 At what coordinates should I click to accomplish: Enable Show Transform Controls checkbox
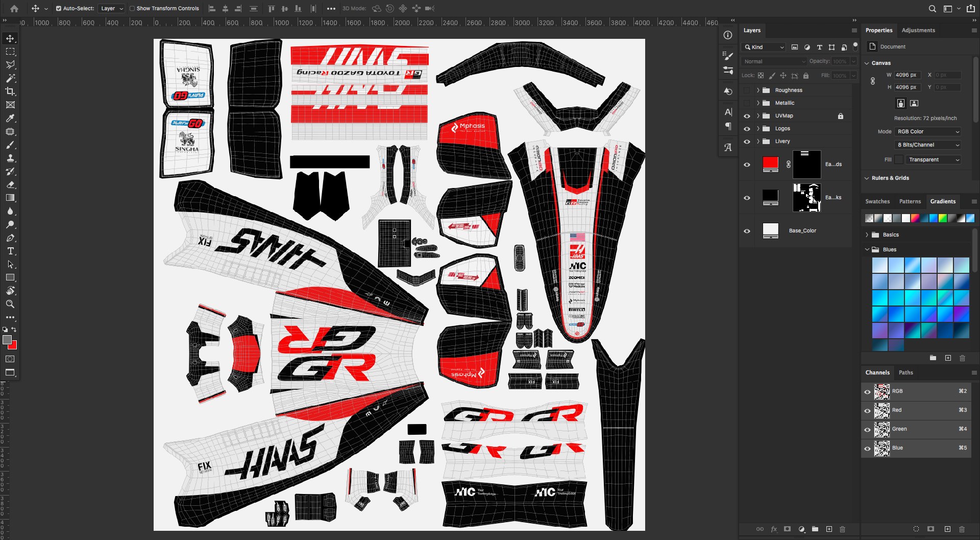(132, 9)
